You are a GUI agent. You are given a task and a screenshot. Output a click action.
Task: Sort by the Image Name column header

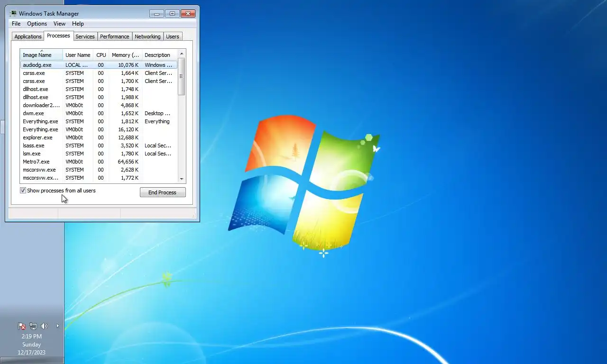(41, 55)
